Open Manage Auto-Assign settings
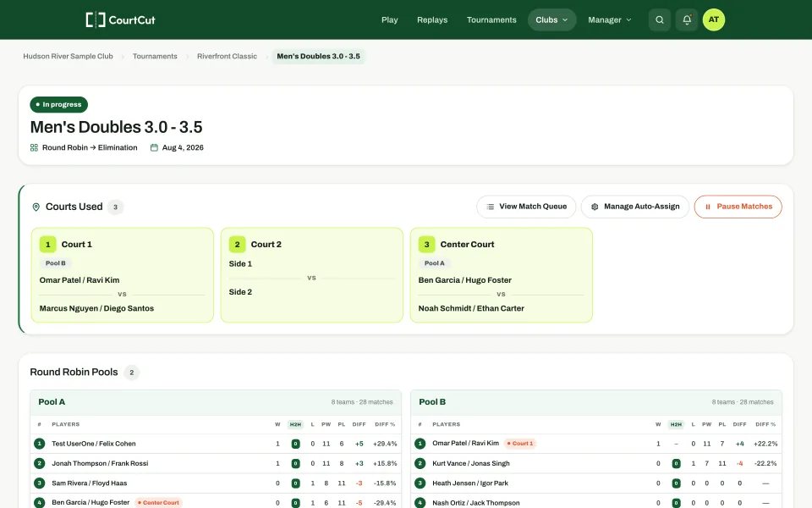The height and width of the screenshot is (508, 812). 635,207
